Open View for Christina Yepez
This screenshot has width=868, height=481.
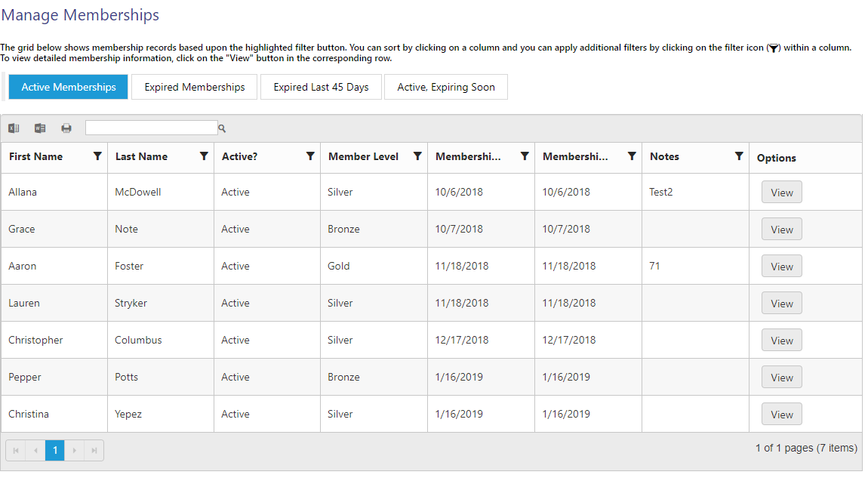tap(781, 415)
